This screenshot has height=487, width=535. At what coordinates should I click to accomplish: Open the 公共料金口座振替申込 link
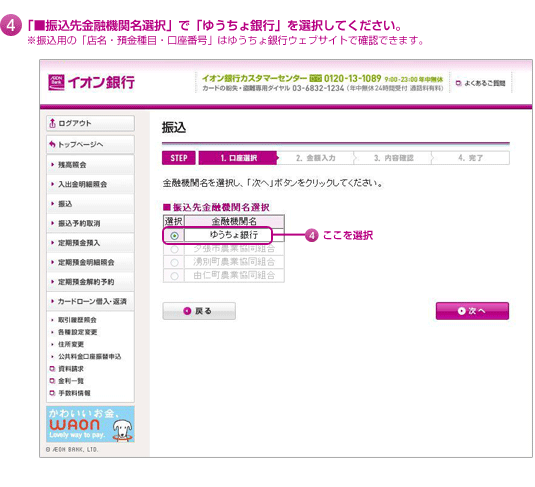[89, 357]
